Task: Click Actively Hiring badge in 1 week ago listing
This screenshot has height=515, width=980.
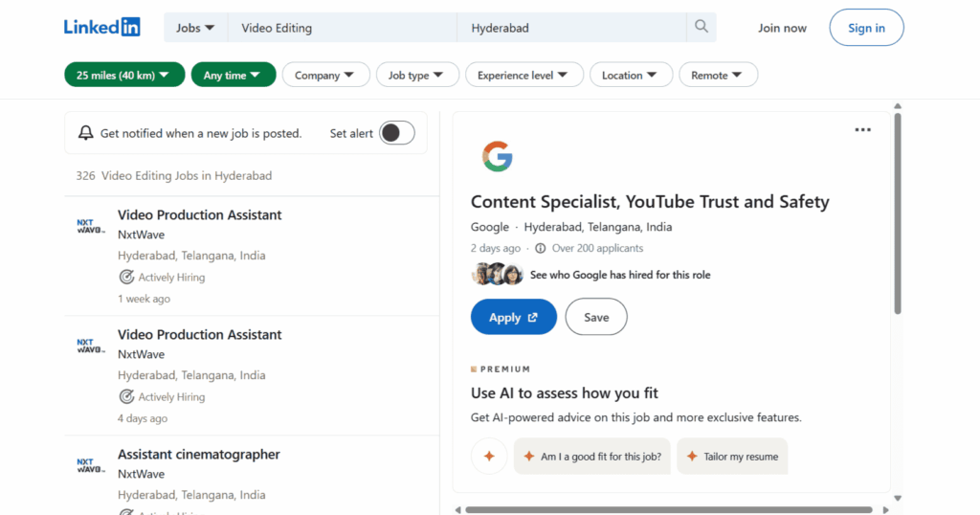Action: [x=162, y=277]
